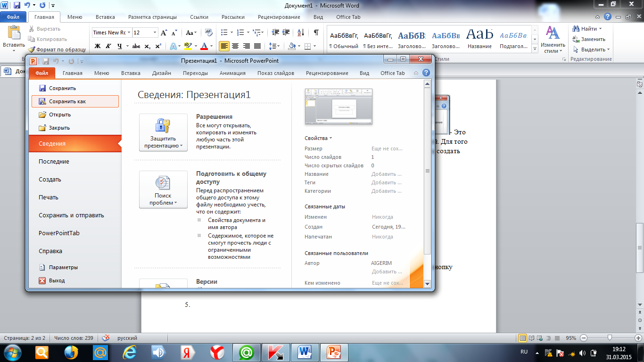Viewport: 644px width, 362px height.
Task: Switch Word to web document view
Action: click(541, 338)
